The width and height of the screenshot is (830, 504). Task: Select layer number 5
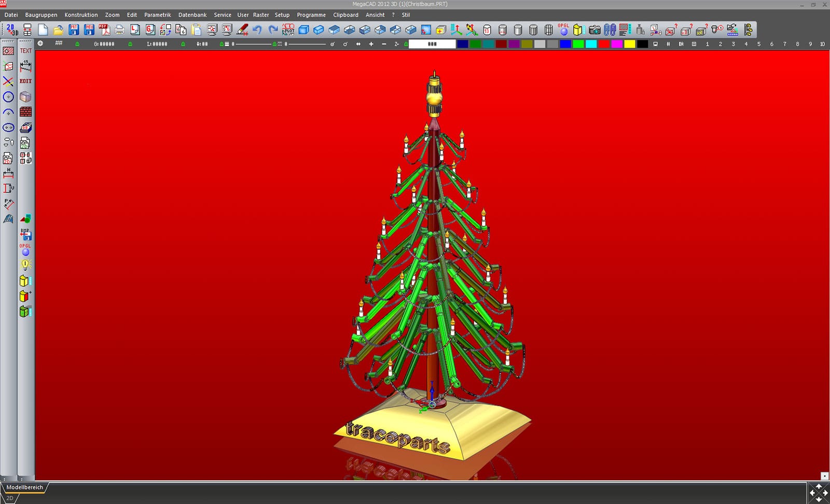(758, 44)
